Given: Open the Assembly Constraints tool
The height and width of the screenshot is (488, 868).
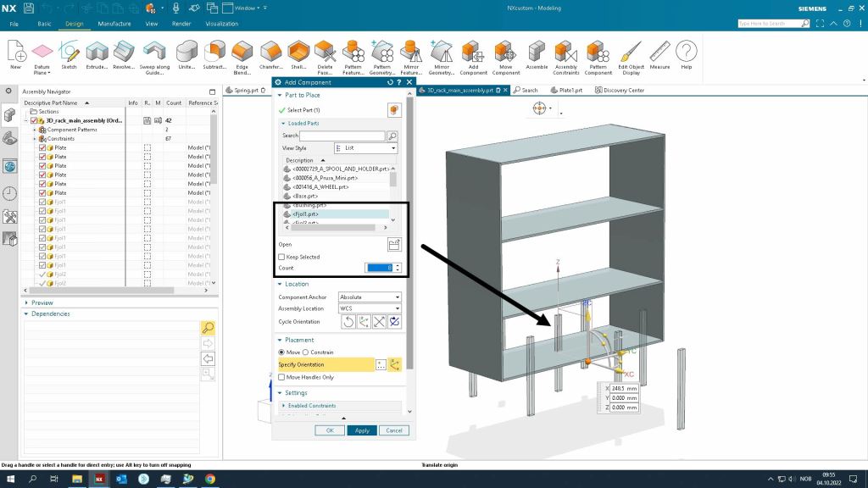Looking at the screenshot, I should click(566, 53).
